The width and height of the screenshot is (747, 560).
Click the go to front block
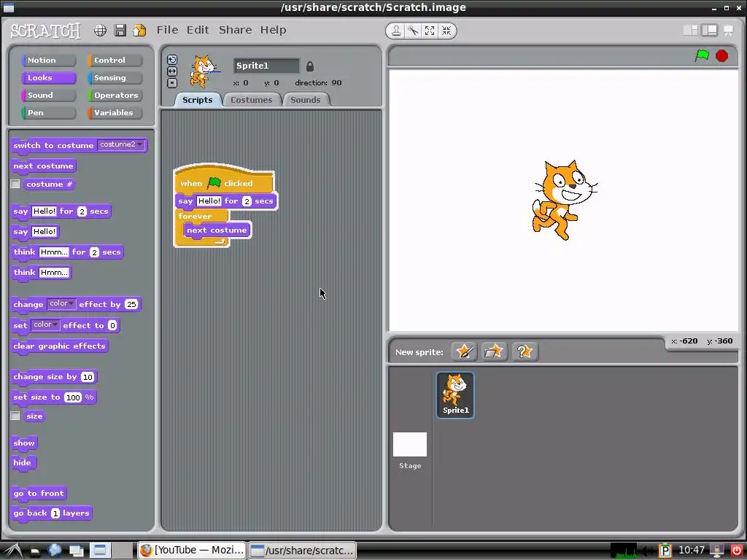pos(39,494)
